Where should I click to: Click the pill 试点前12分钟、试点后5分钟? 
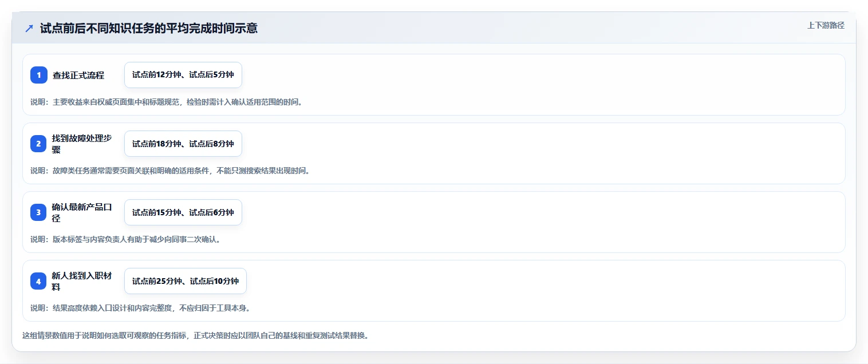(x=183, y=75)
